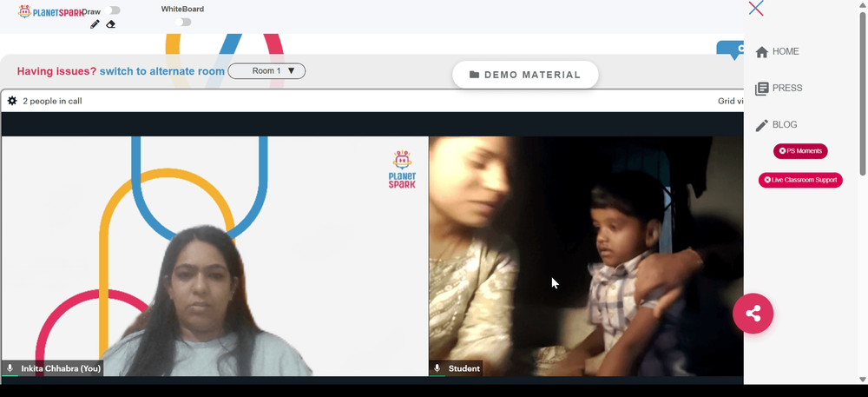Select the Student video tile
868x397 pixels.
[586, 256]
